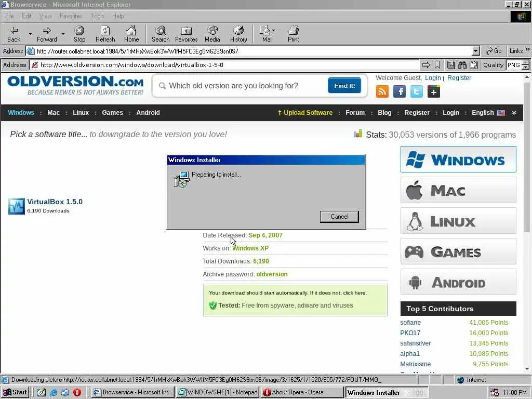
Task: Open the Forum link
Action: 355,113
